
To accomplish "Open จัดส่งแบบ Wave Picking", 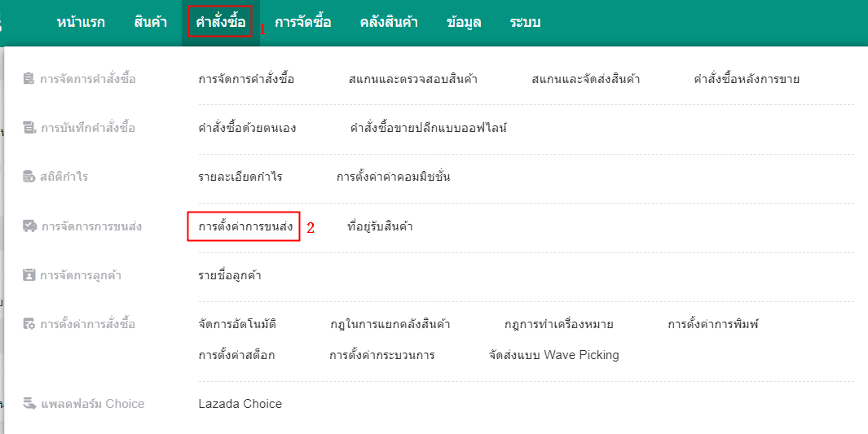I will (x=553, y=355).
